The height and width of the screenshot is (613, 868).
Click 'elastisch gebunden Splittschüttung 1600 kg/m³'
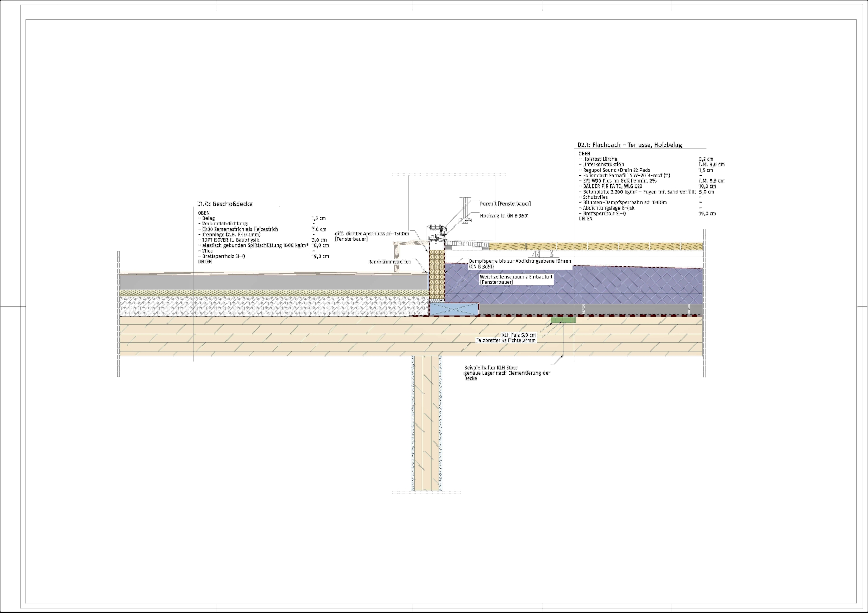pos(255,245)
